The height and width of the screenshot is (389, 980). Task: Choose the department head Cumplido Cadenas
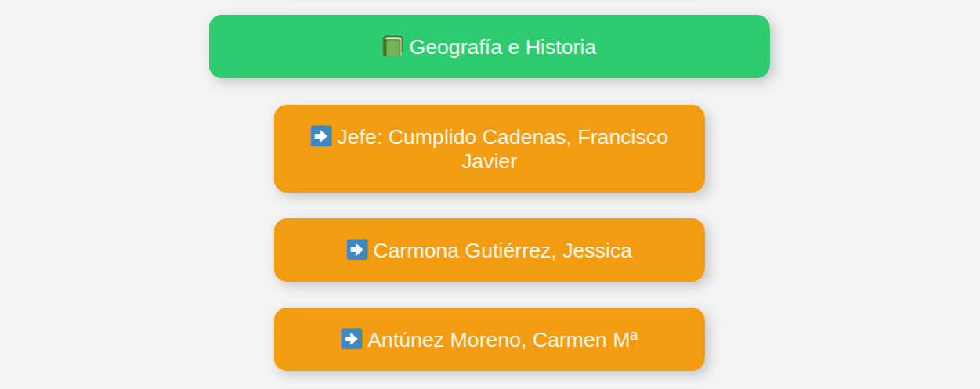[x=479, y=137]
